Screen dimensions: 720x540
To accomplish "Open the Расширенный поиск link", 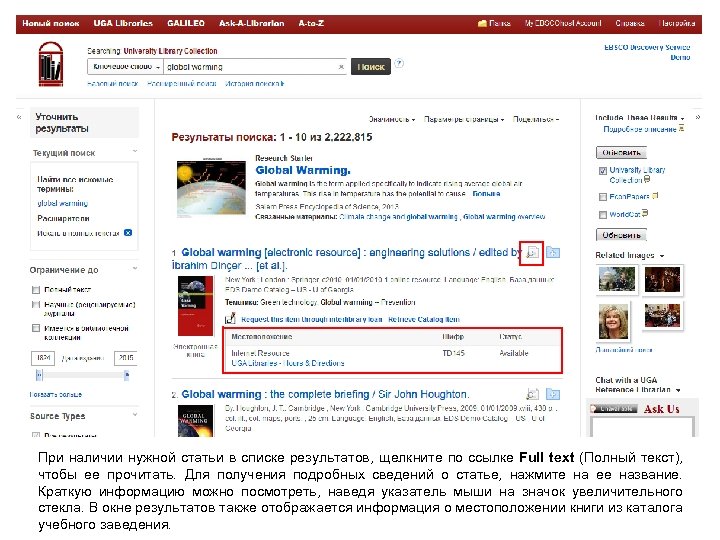I will (x=182, y=84).
